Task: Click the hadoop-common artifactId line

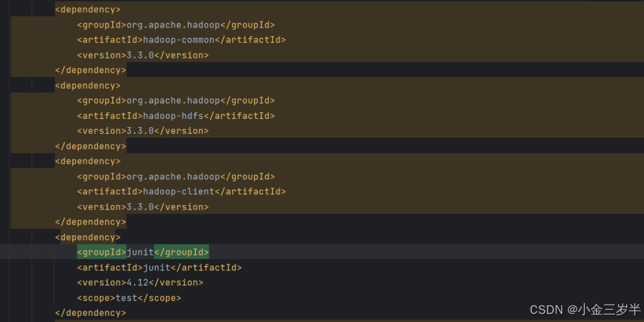Action: pyautogui.click(x=181, y=40)
